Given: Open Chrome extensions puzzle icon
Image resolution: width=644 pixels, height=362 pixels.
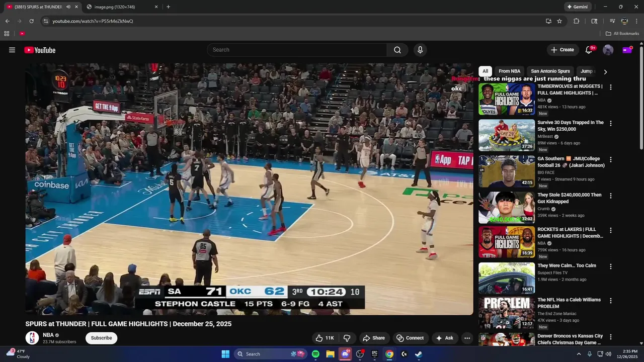Looking at the screenshot, I should pyautogui.click(x=577, y=21).
